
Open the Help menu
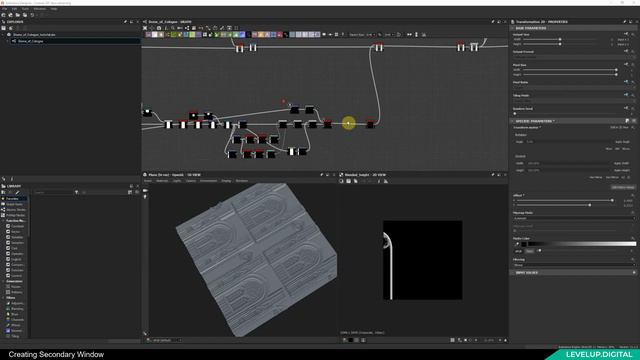(x=54, y=9)
